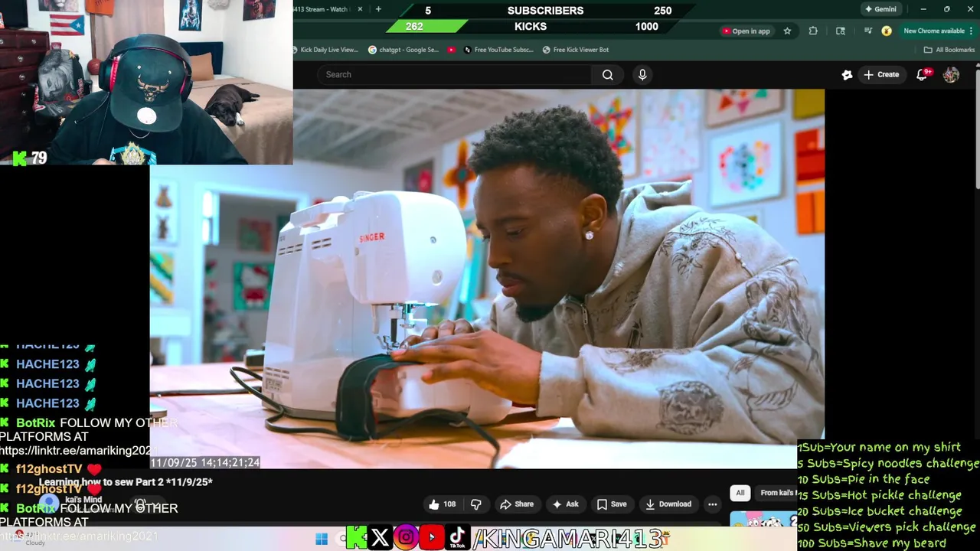The height and width of the screenshot is (551, 980).
Task: Click the YouTube search magnifier button
Action: (607, 74)
